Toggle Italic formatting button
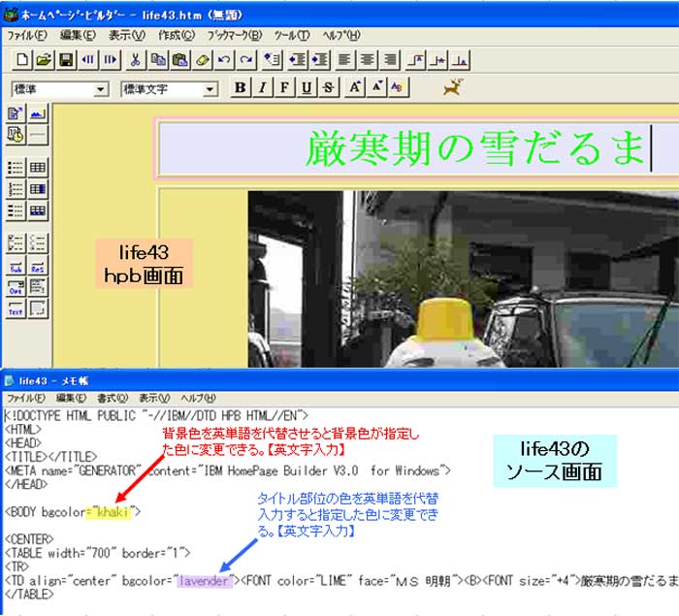Screen dimensions: 679x616 pyautogui.click(x=262, y=88)
